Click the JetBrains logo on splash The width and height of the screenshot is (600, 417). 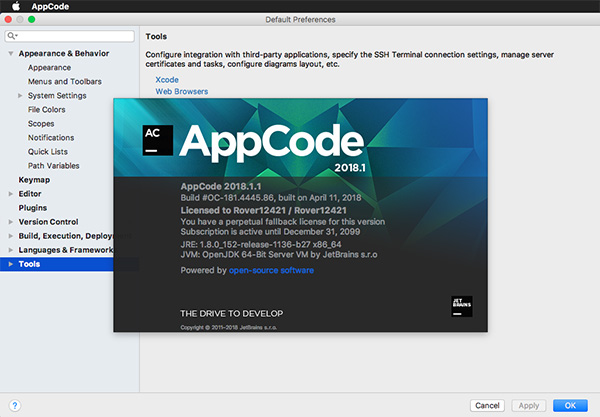coord(462,306)
